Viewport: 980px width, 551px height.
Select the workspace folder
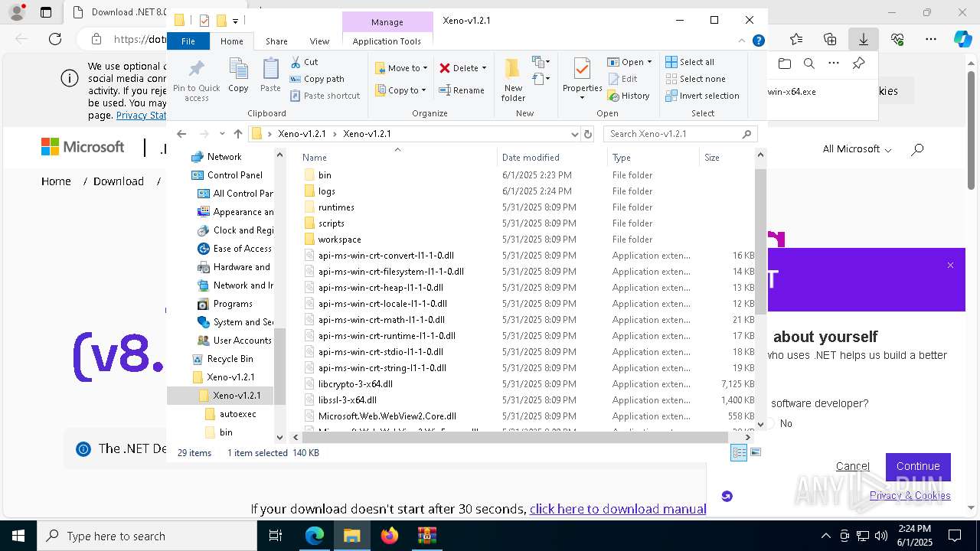click(x=339, y=240)
